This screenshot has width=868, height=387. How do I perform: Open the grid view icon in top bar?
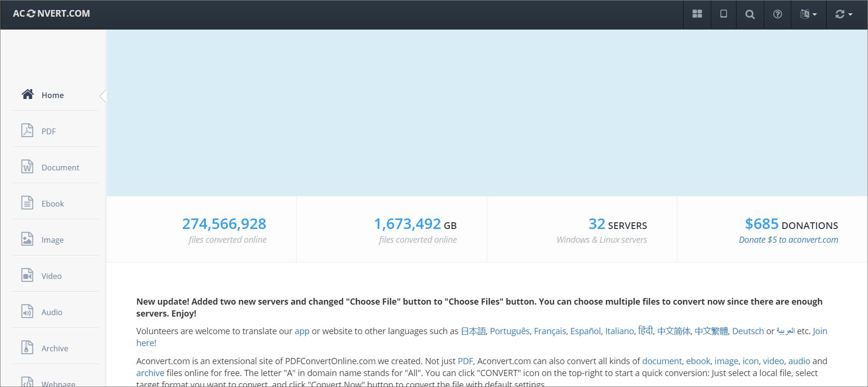(697, 14)
